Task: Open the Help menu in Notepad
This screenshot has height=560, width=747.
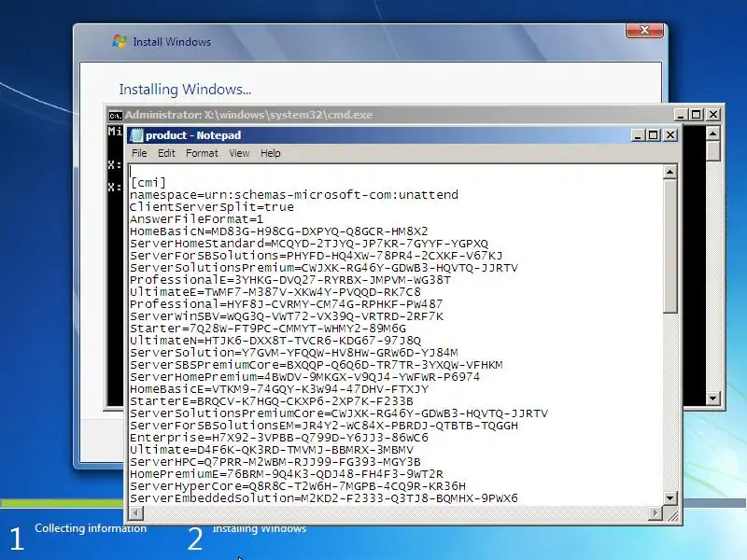Action: [x=270, y=153]
